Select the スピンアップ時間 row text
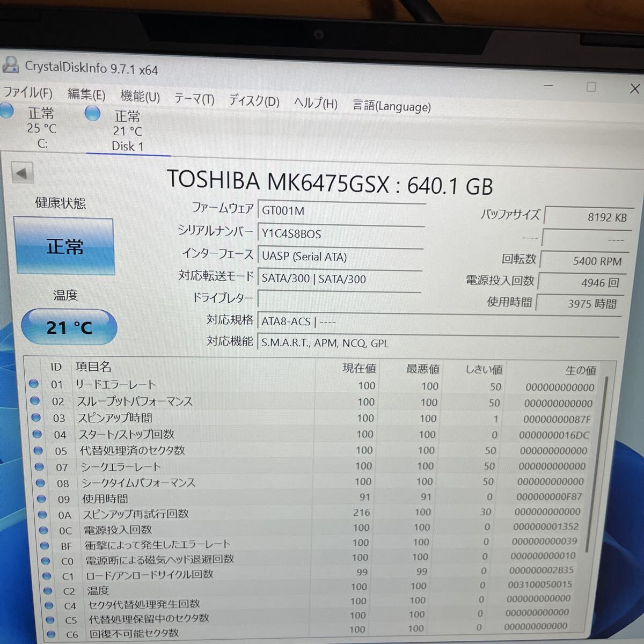The width and height of the screenshot is (644, 644). point(115,418)
